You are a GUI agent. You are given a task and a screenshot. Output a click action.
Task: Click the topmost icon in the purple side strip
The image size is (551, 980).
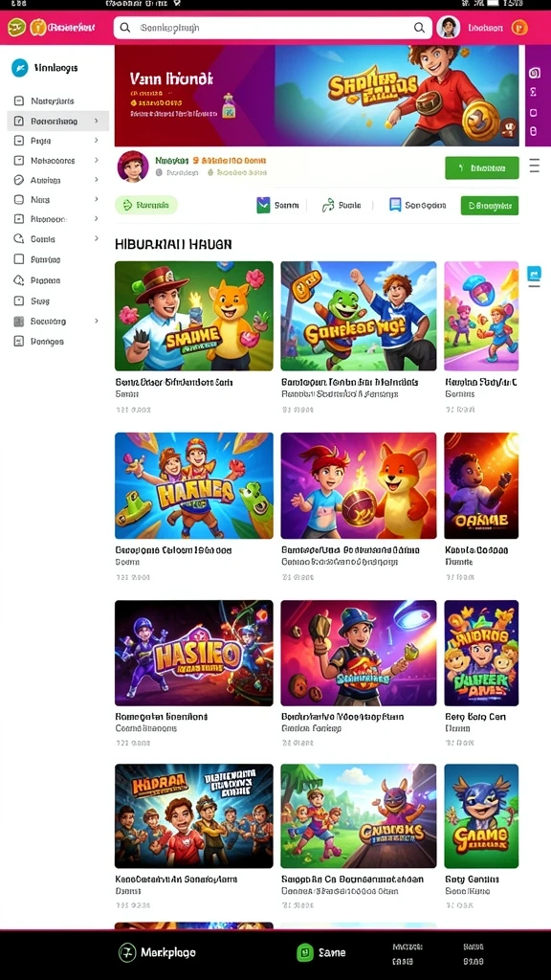pos(534,73)
